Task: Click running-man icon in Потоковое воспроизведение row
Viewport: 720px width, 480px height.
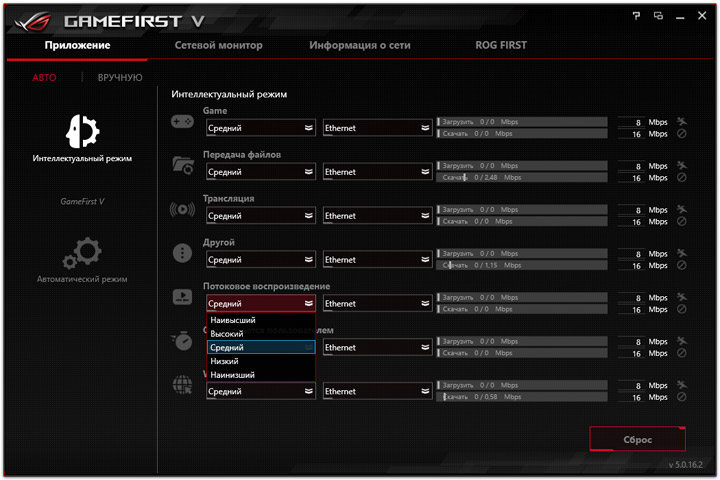Action: (x=682, y=297)
